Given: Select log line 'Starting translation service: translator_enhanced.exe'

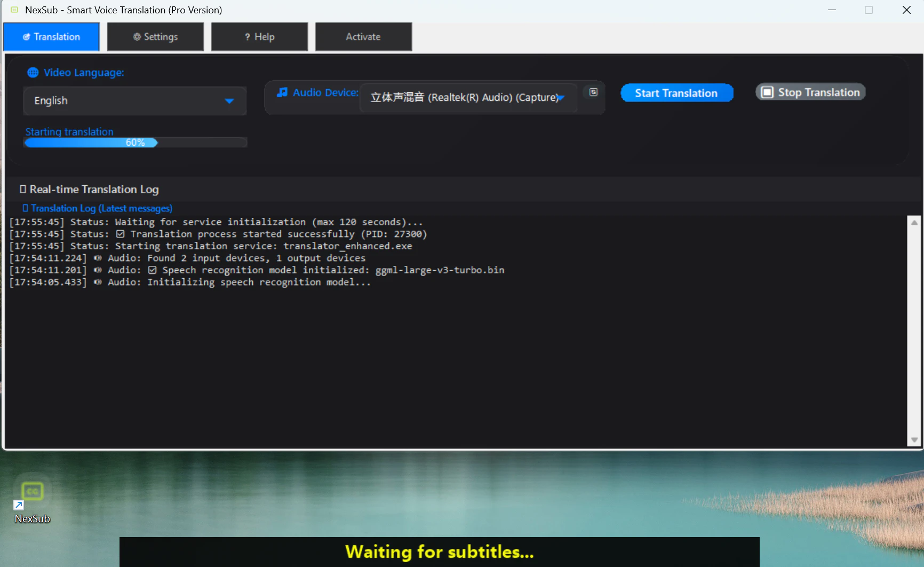Looking at the screenshot, I should [x=211, y=246].
